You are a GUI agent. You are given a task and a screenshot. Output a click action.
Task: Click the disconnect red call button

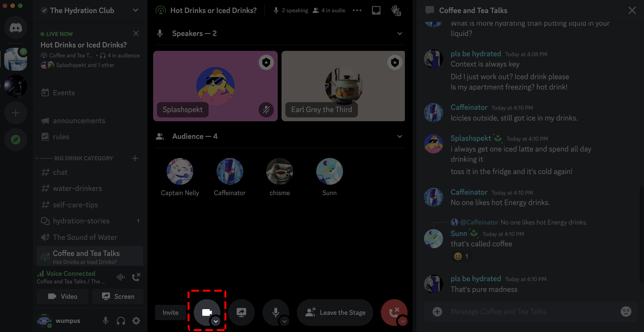coord(392,312)
